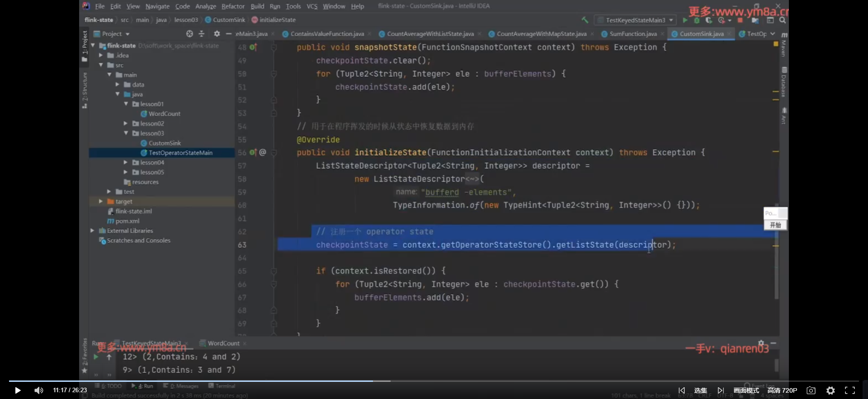The image size is (868, 399).
Task: Switch to the ContainsValueFunction.java tab
Action: (327, 34)
